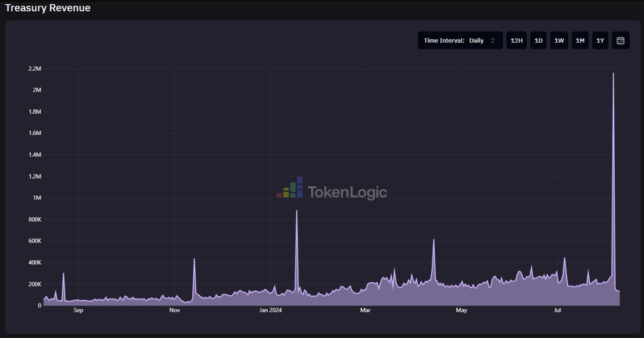
Task: Click the 2M y-axis label
Action: [x=37, y=90]
